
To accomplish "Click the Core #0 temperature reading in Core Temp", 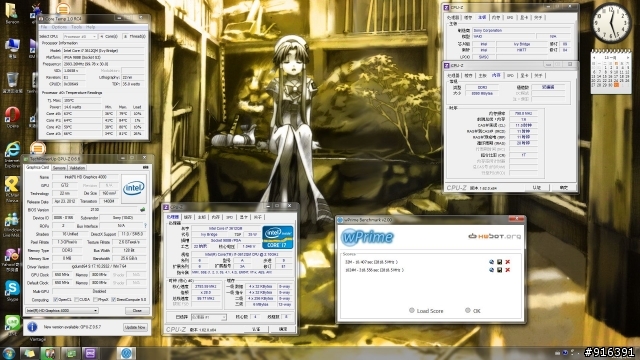I will tap(82, 114).
